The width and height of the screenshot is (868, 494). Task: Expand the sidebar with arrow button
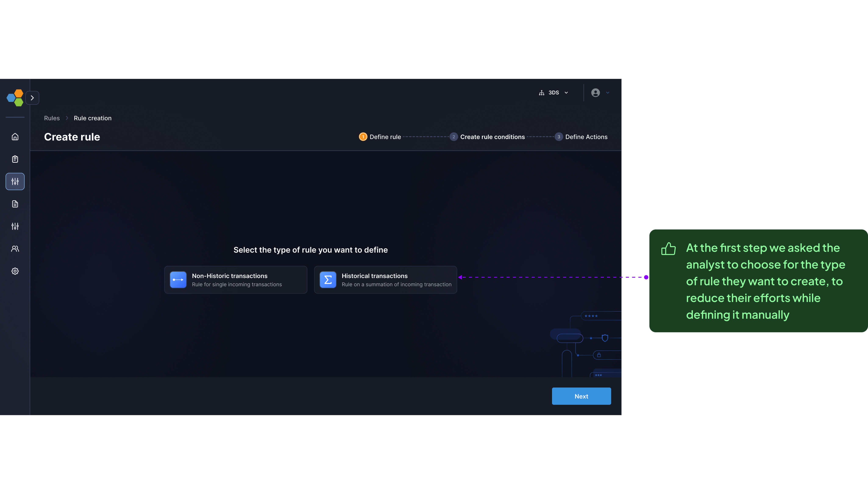pyautogui.click(x=32, y=98)
